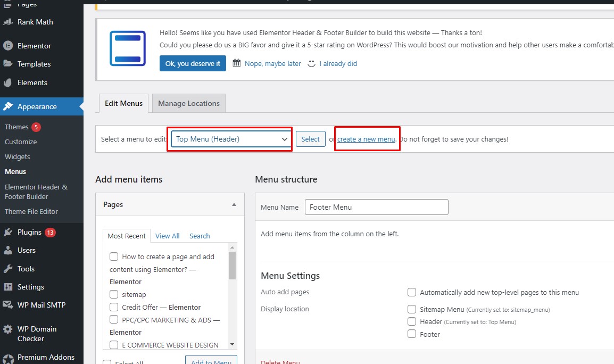Open the Appearance menu
Image resolution: width=614 pixels, height=364 pixels.
coord(42,106)
